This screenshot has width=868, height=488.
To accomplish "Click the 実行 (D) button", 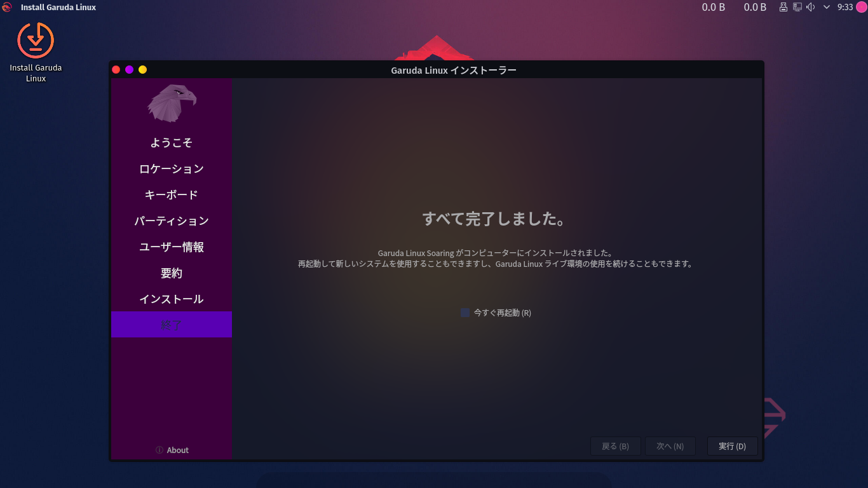I will pos(732,446).
